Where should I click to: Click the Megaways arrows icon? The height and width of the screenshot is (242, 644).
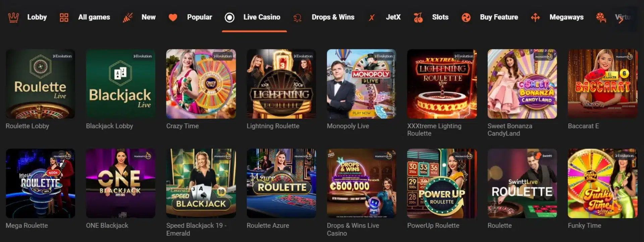tap(535, 17)
